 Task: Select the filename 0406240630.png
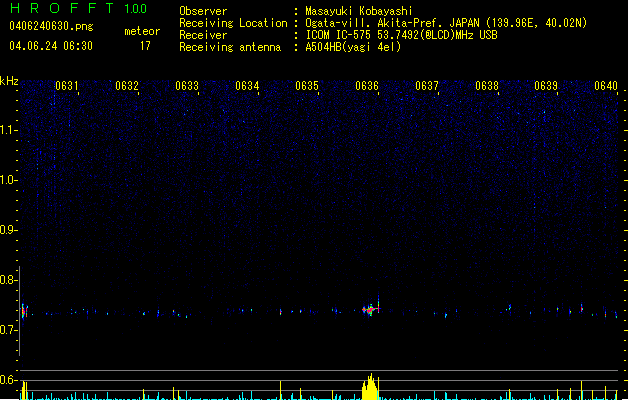tap(51, 26)
